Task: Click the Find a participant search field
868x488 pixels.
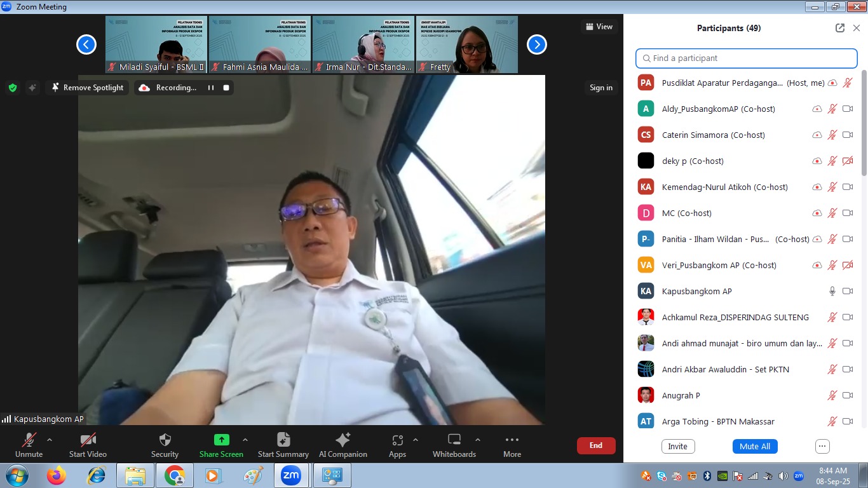Action: (x=747, y=58)
